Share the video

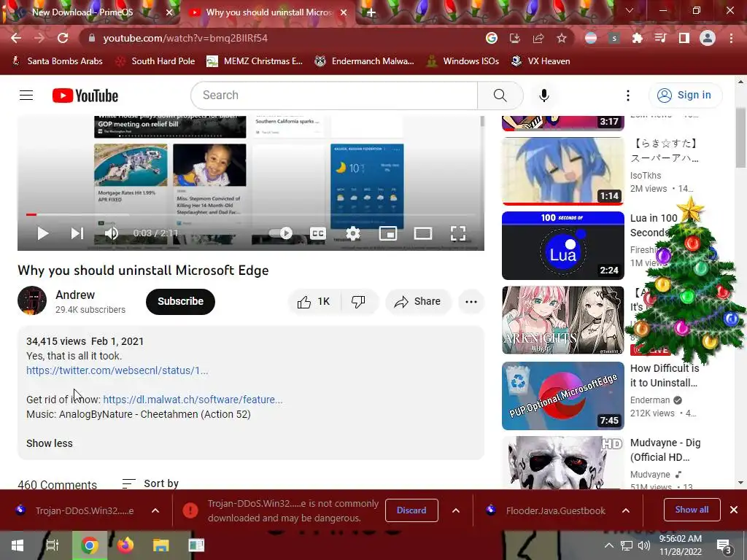coord(417,301)
